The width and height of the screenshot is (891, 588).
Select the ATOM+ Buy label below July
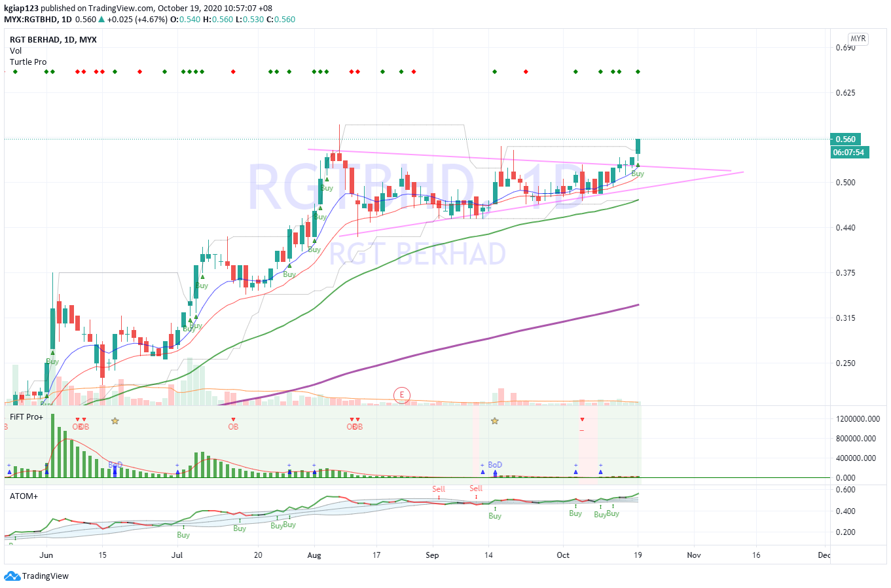pyautogui.click(x=183, y=535)
